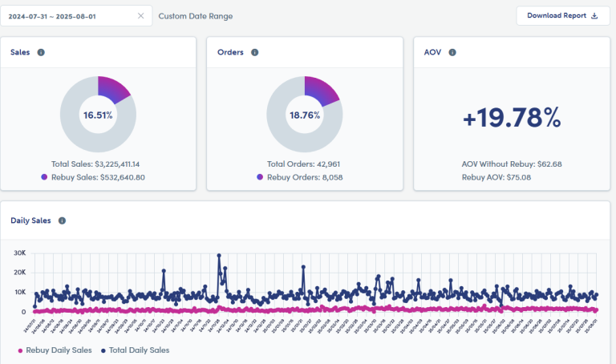Click the 10K y-axis label
Image resolution: width=616 pixels, height=364 pixels.
pyautogui.click(x=20, y=292)
